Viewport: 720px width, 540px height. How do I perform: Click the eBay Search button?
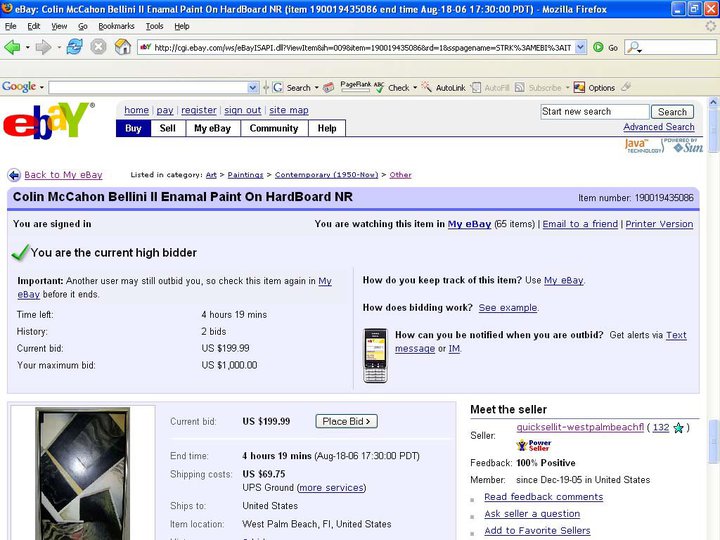[672, 112]
